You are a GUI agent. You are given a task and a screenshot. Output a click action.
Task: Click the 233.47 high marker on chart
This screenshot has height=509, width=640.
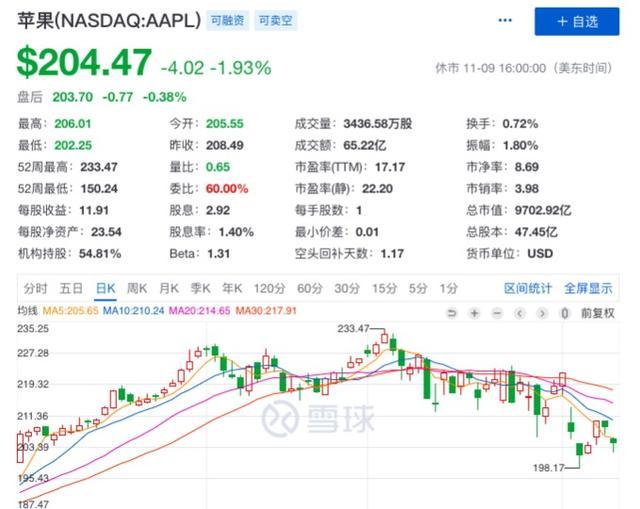[353, 329]
